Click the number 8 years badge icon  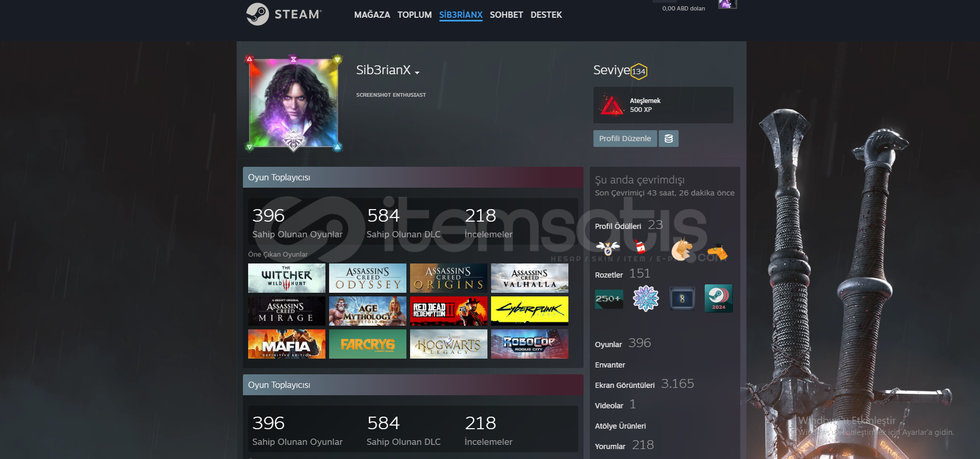pyautogui.click(x=682, y=299)
